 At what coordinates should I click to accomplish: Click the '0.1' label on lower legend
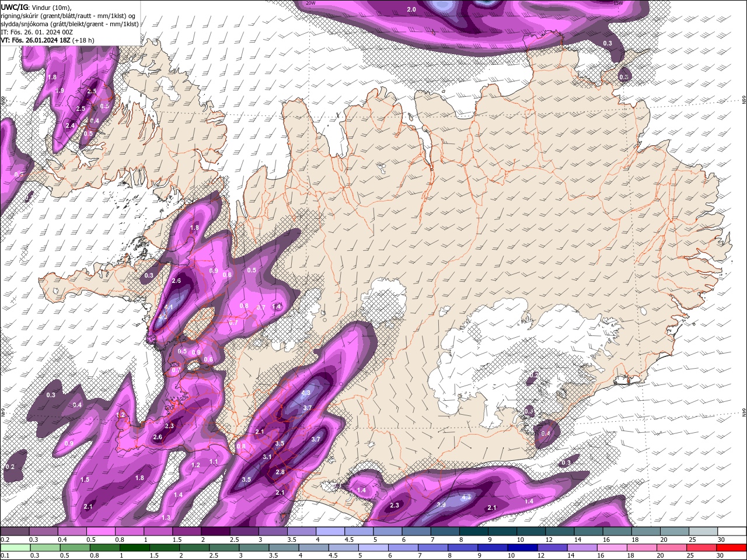5,556
